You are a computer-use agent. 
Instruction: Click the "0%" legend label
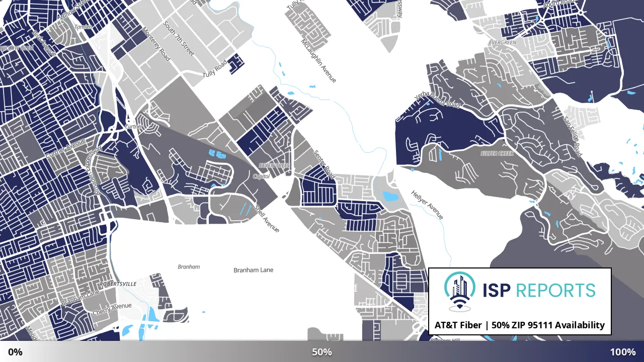(15, 352)
